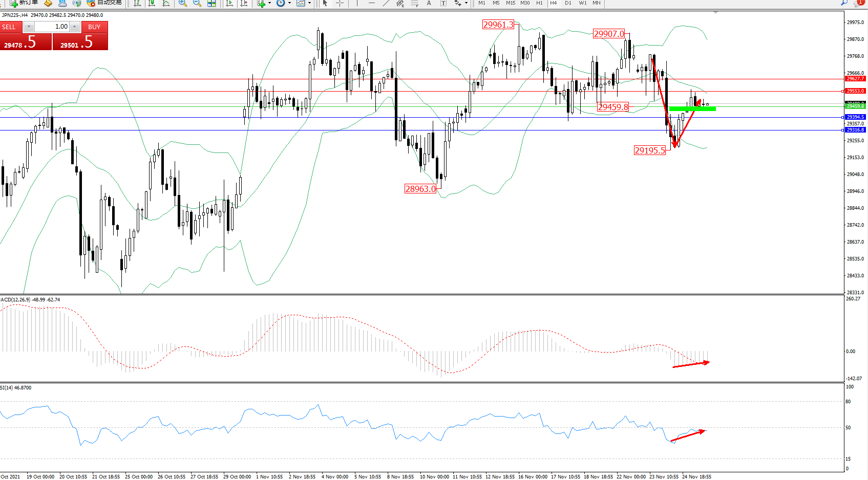This screenshot has width=868, height=480.
Task: Select the D1 timeframe tab
Action: click(568, 3)
